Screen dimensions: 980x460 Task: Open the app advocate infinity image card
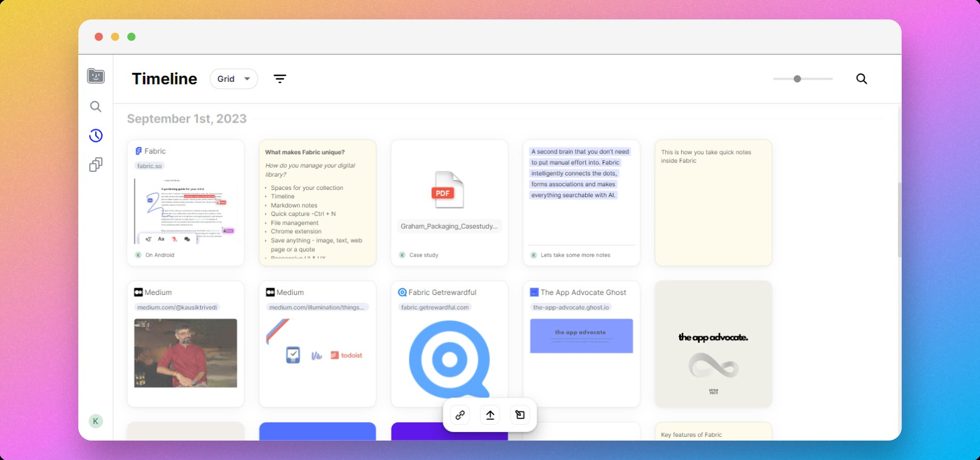pyautogui.click(x=713, y=344)
